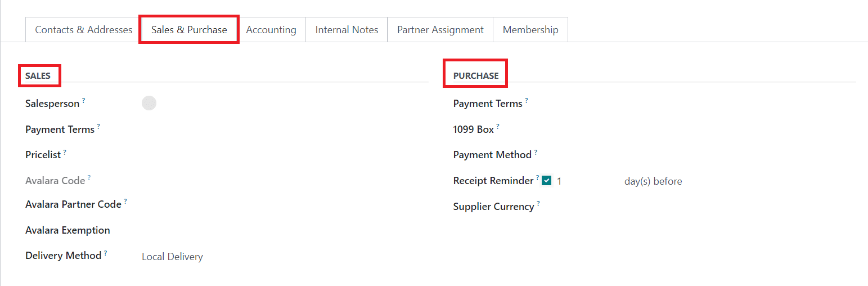This screenshot has height=286, width=868.
Task: Click the Avalara Code help icon
Action: pyautogui.click(x=89, y=178)
